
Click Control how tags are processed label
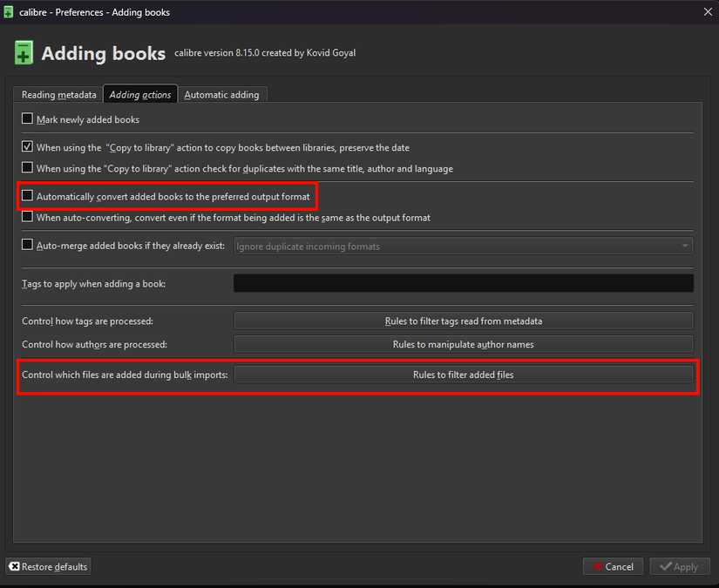87,321
